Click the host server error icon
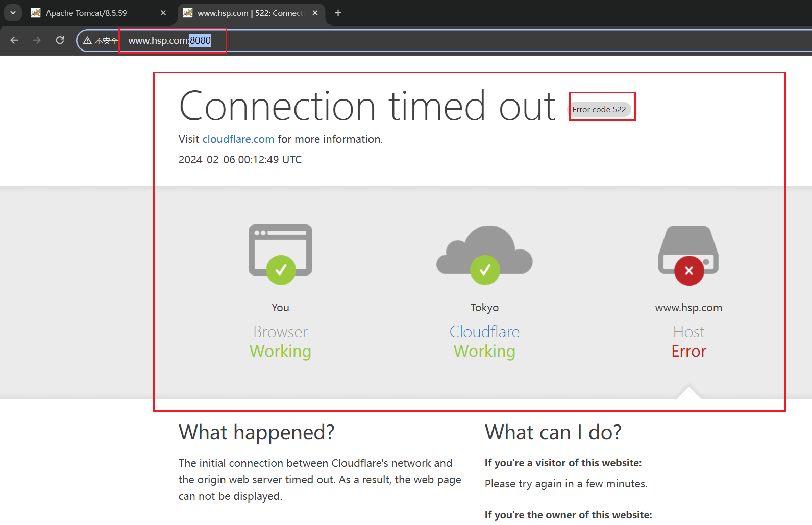 coord(688,256)
